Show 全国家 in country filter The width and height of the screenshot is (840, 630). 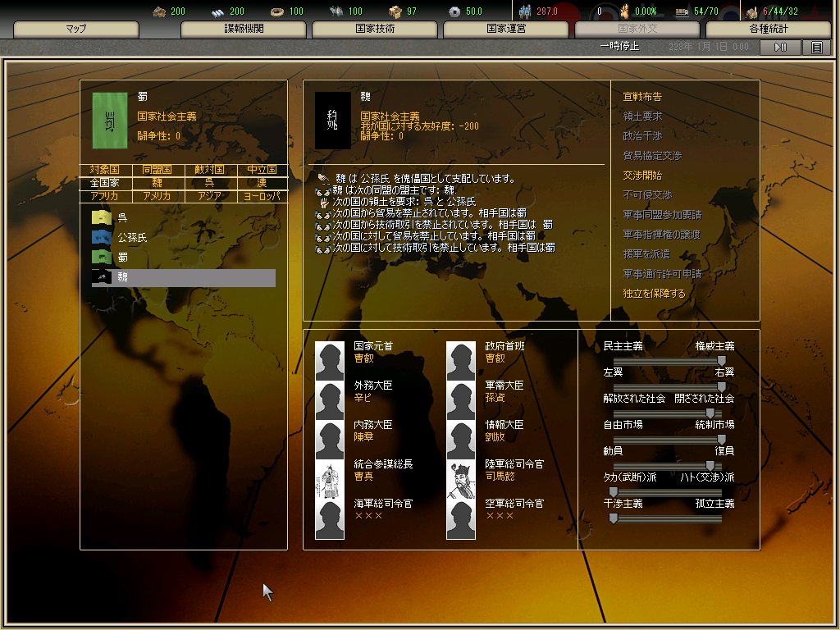pos(104,183)
